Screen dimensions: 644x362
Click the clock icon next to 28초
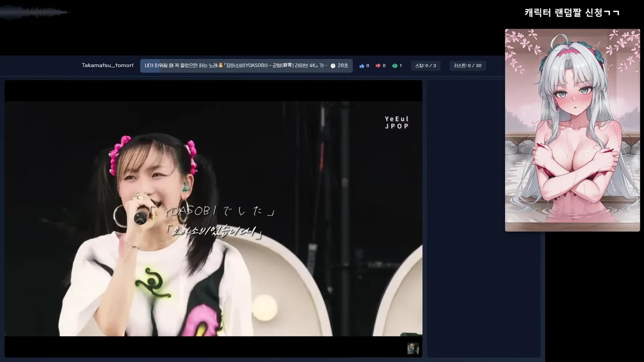coord(333,66)
